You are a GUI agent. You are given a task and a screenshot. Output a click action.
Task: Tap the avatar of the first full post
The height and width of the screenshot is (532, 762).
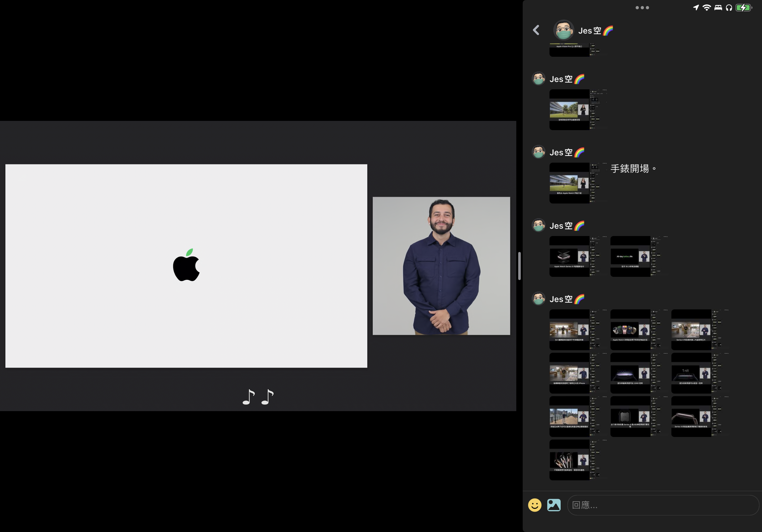(x=538, y=78)
